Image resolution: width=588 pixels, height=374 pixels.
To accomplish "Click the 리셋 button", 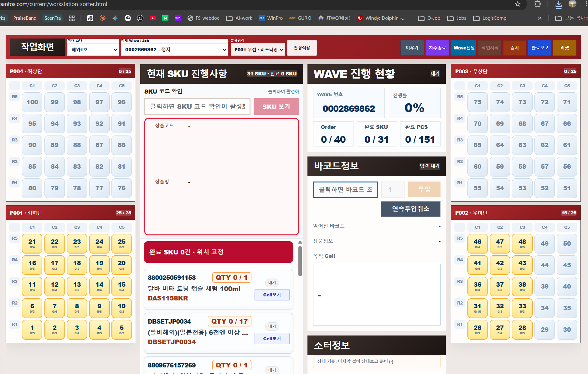I will click(565, 48).
